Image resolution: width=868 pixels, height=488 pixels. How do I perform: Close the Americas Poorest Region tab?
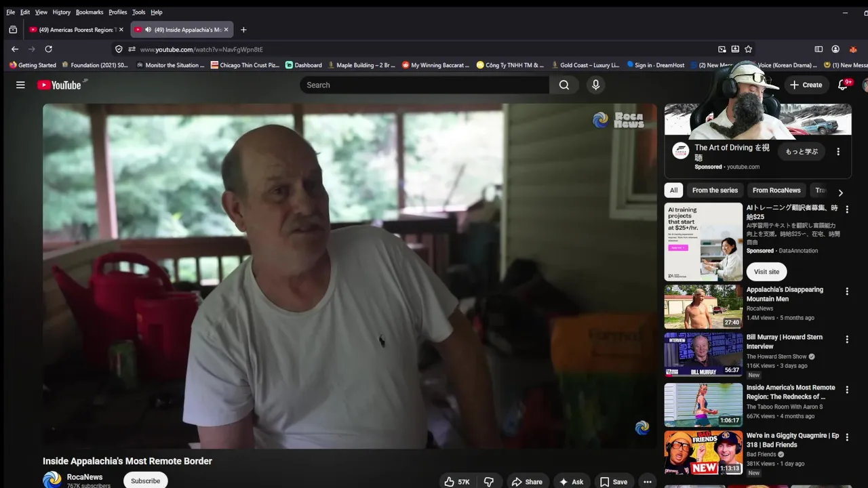click(121, 30)
